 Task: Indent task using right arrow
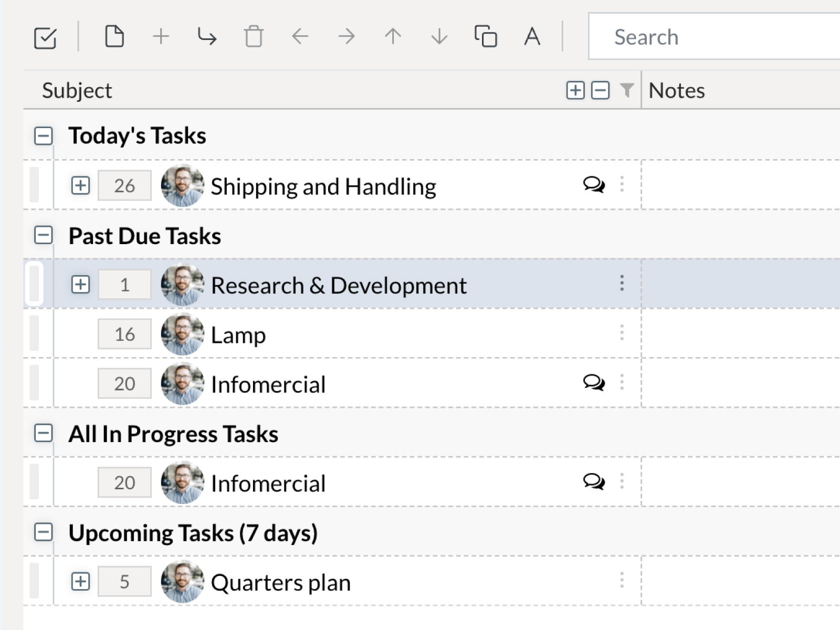coord(346,37)
